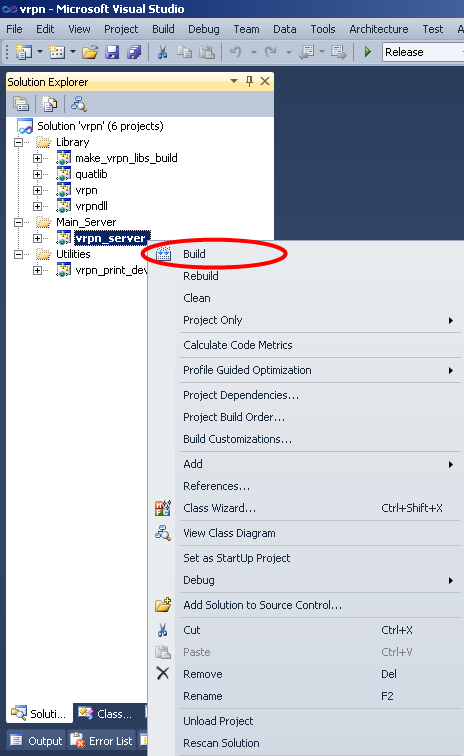Open the Build menu in menu bar
The height and width of the screenshot is (756, 464).
point(163,29)
